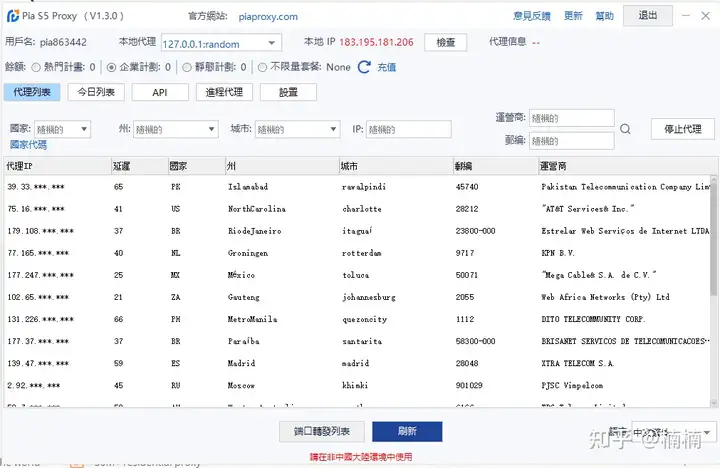Switch to the 代理列表 tab
This screenshot has width=720, height=468.
point(32,92)
